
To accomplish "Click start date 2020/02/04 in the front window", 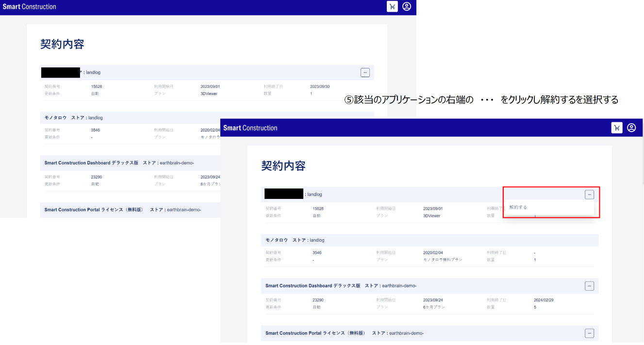I will 433,253.
